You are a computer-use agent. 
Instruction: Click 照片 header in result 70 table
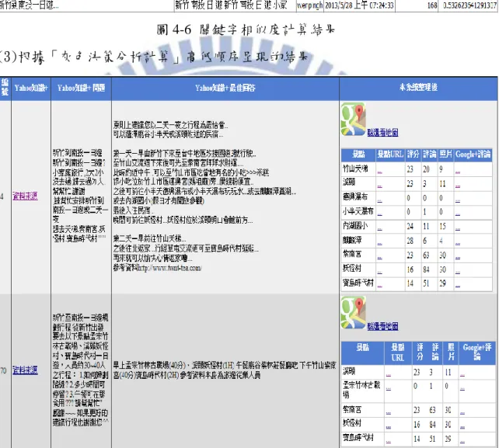point(451,352)
